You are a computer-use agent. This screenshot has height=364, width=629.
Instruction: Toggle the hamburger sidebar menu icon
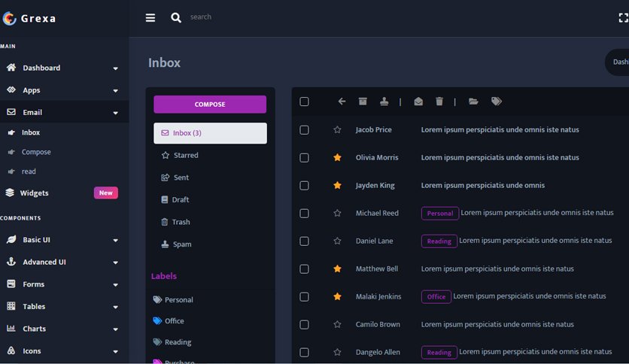[150, 17]
